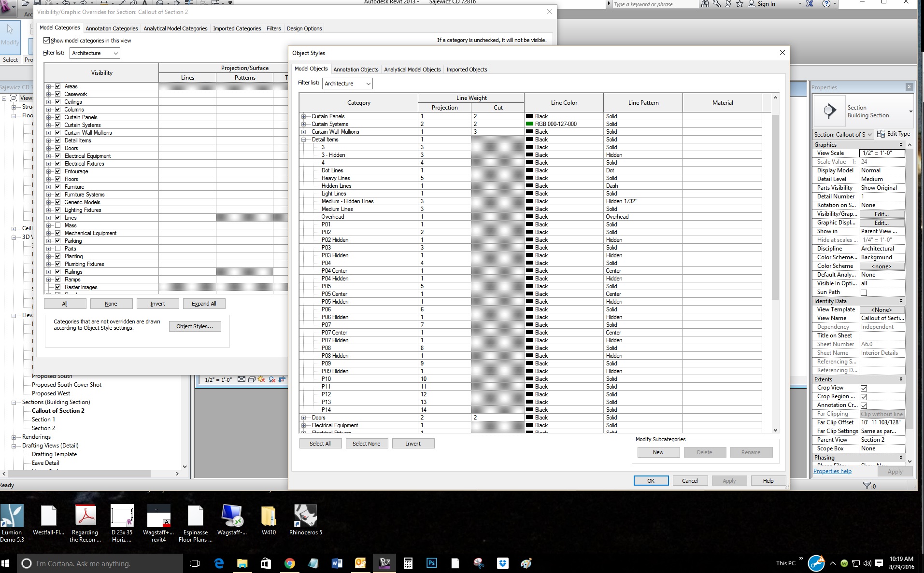The image size is (924, 573).
Task: Open Filter list dropdown in Object Styles
Action: click(x=348, y=84)
